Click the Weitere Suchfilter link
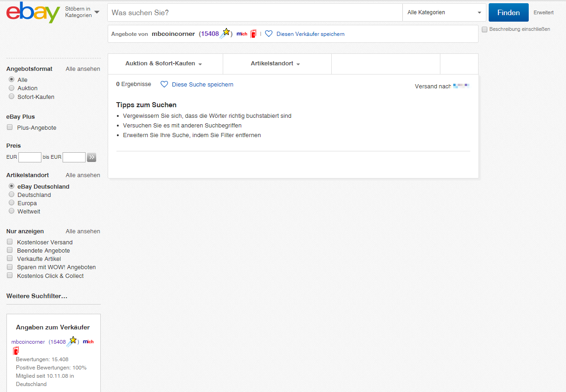Image resolution: width=566 pixels, height=392 pixels. [x=37, y=296]
